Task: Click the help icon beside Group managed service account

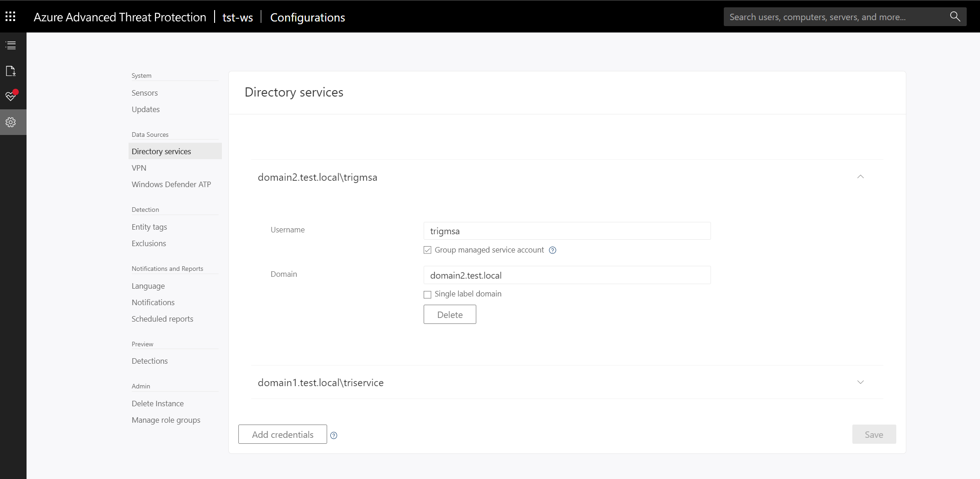Action: [552, 250]
